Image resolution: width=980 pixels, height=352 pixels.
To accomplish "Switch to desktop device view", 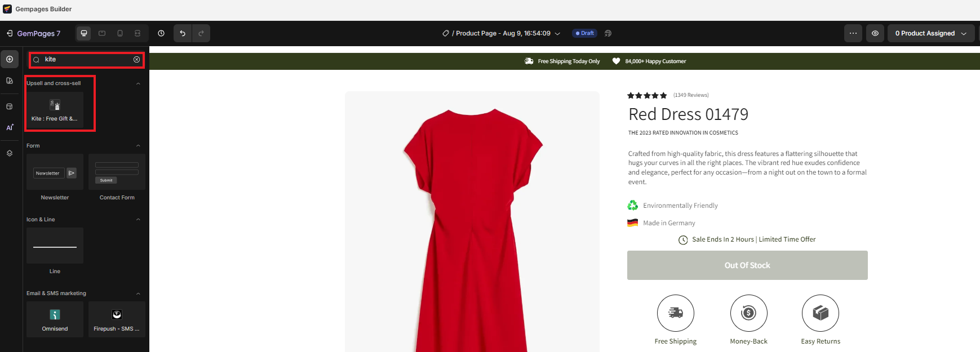I will tap(84, 33).
